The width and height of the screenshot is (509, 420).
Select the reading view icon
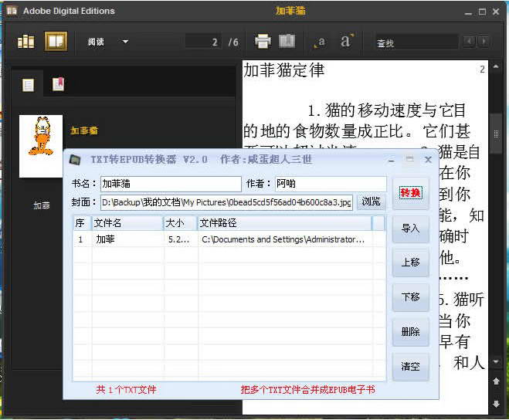pos(56,41)
